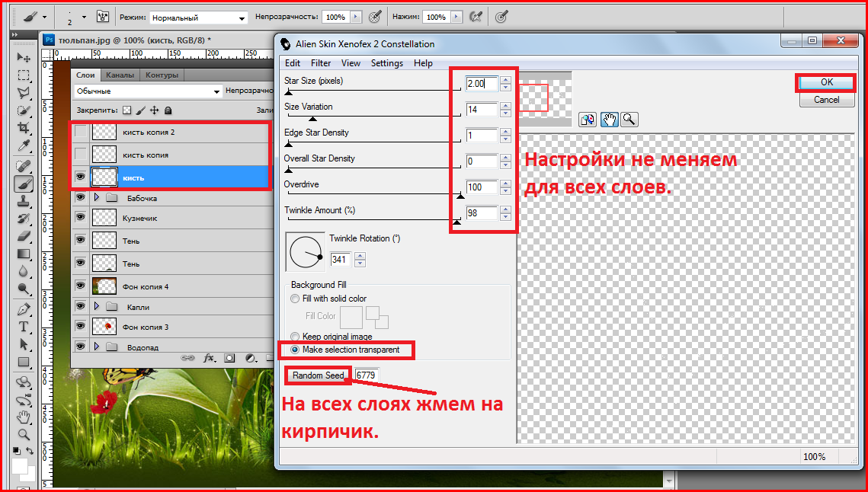Image resolution: width=868 pixels, height=492 pixels.
Task: Select 'Make selection transparent' option
Action: (x=295, y=350)
